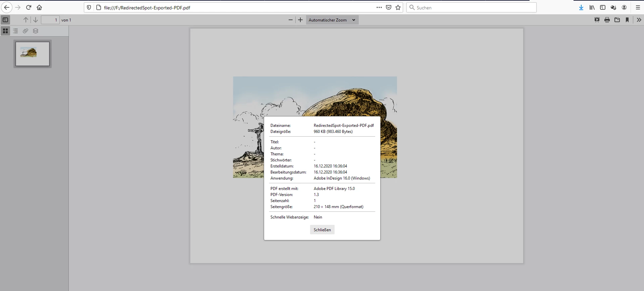Save the PDF via download icon
Screen dimensions: 644x291
pos(617,20)
